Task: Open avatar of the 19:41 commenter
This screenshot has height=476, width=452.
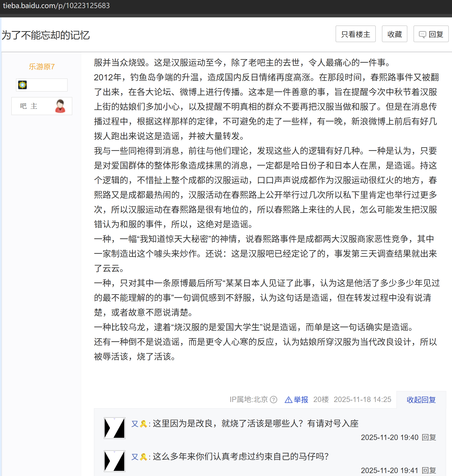Action: point(114,461)
